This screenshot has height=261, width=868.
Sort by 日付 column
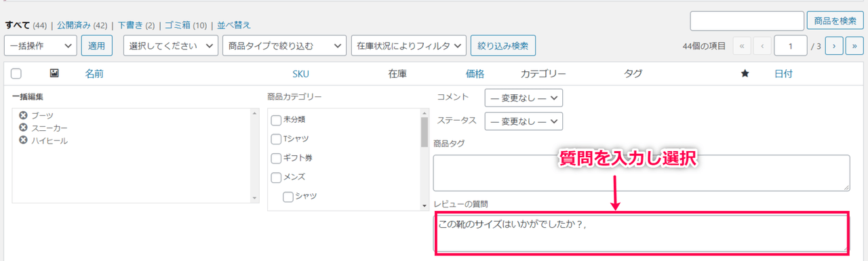tap(783, 73)
